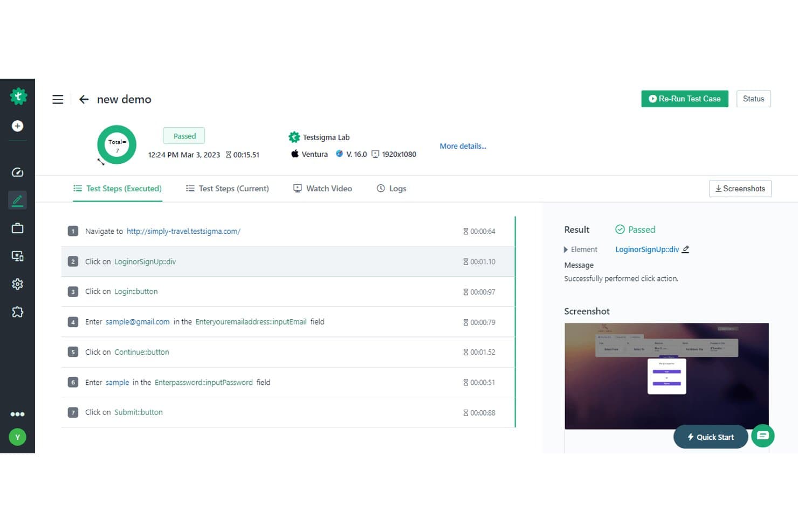Select step 7 Click on Submit::button
The height and width of the screenshot is (532, 798).
pos(288,412)
